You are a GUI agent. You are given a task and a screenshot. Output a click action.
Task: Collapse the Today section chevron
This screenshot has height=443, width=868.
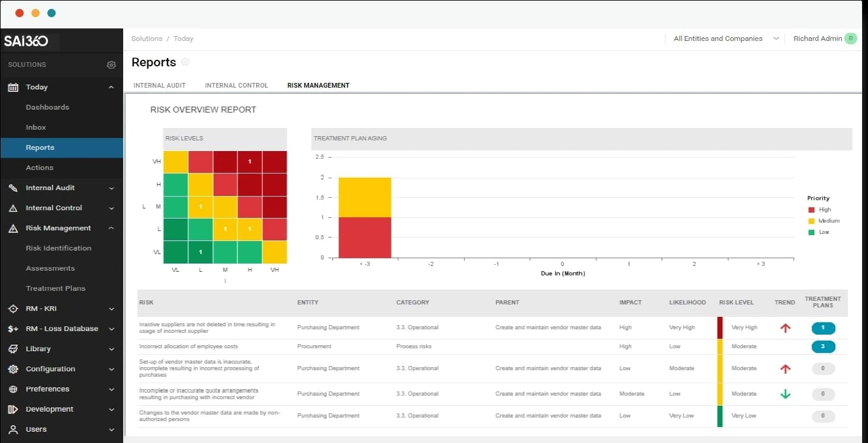coord(111,87)
